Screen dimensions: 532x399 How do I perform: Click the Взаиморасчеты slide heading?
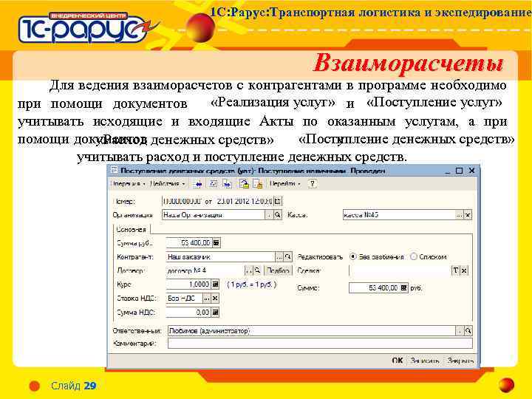coord(407,64)
